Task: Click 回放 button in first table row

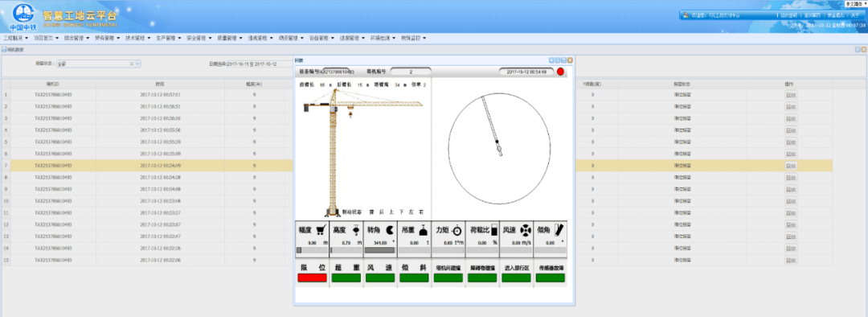Action: pos(791,95)
